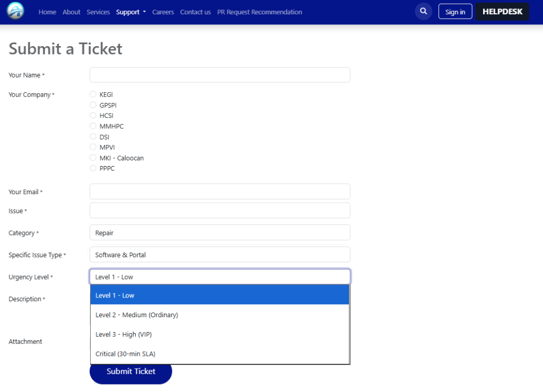Screen dimensions: 543x392
Task: Choose Level 1 - Low option
Action: click(220, 295)
